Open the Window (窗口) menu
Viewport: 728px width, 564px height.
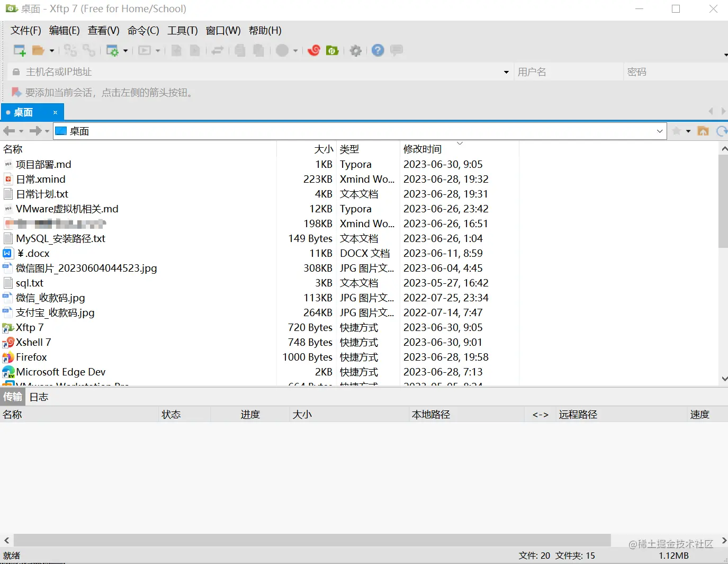point(223,31)
